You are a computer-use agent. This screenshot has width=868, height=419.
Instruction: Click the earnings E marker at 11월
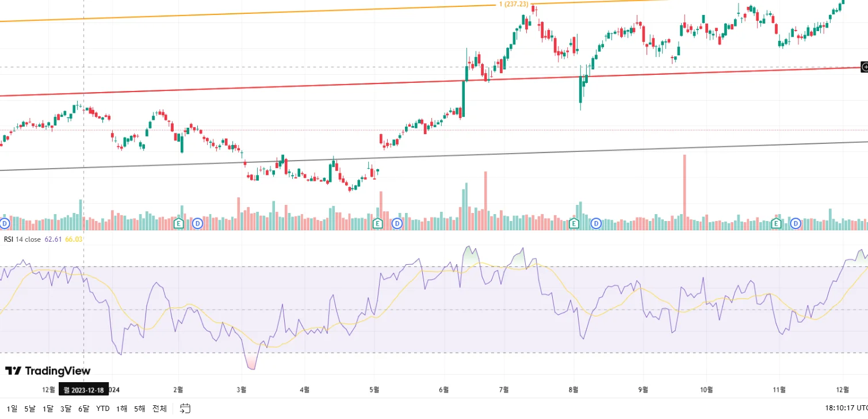pyautogui.click(x=776, y=223)
